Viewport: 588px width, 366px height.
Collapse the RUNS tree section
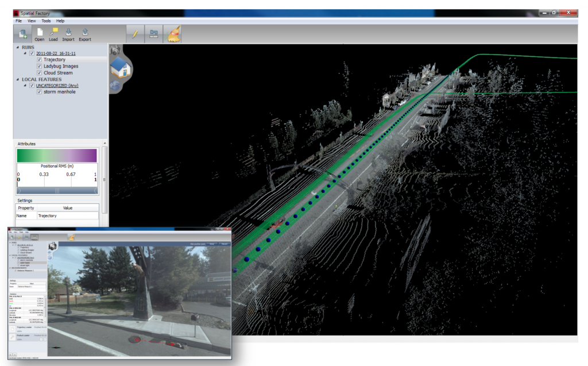tap(17, 47)
